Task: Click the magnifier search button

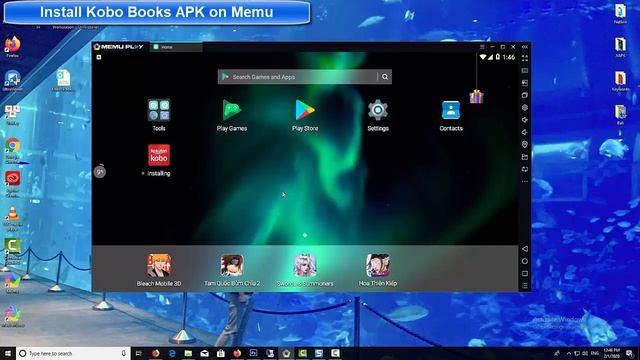Action: [x=385, y=77]
